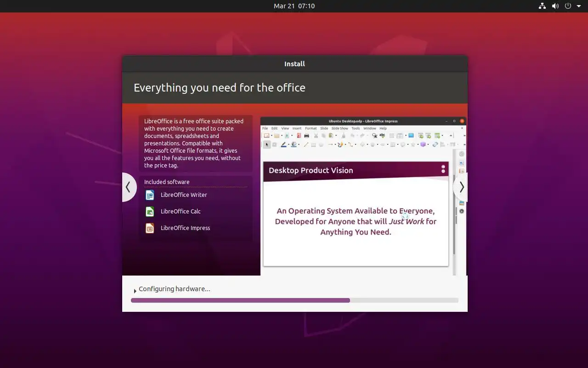Click the Fill Color bucket icon in Impress preview
Image resolution: width=588 pixels, height=368 pixels.
pyautogui.click(x=294, y=144)
